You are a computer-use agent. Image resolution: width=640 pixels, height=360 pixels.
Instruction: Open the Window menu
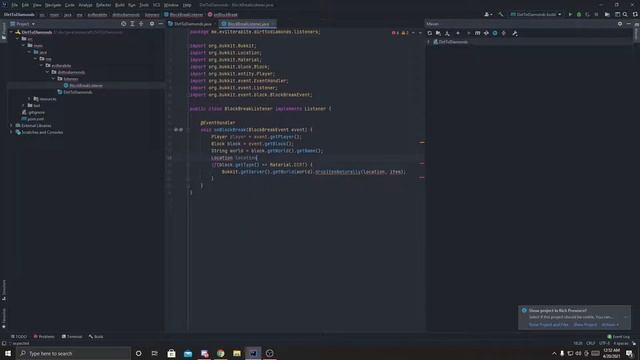pos(171,5)
